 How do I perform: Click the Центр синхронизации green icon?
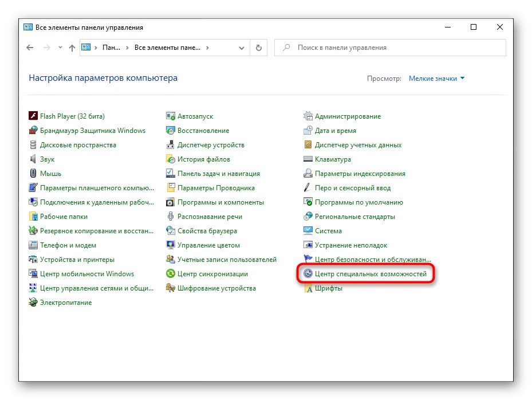point(170,273)
